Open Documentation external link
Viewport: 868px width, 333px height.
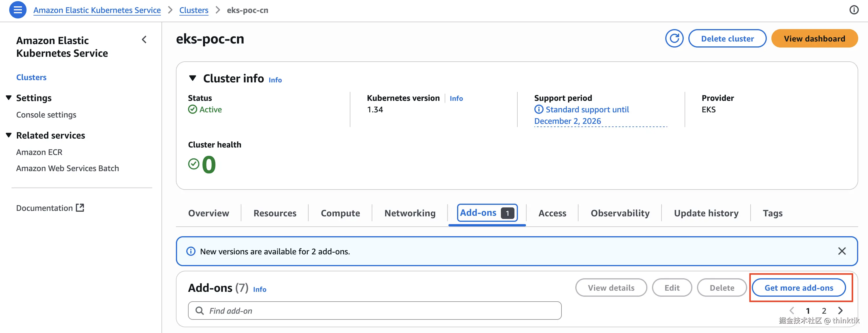pos(50,208)
